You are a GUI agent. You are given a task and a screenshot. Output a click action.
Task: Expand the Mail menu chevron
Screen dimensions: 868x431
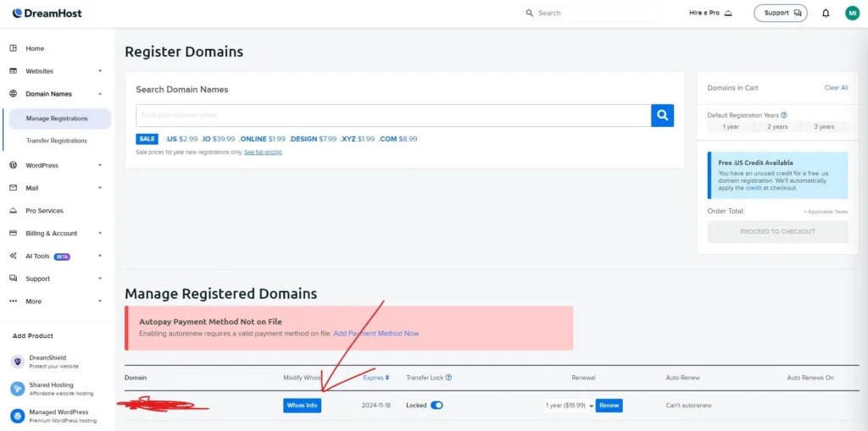point(100,188)
